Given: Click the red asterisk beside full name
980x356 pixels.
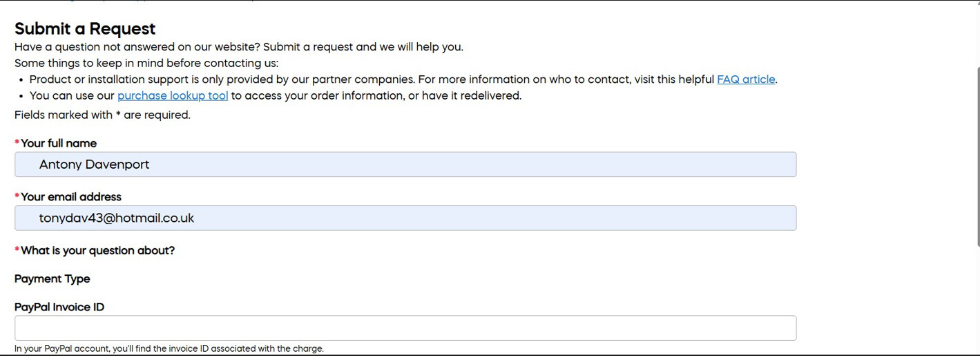Looking at the screenshot, I should point(17,143).
